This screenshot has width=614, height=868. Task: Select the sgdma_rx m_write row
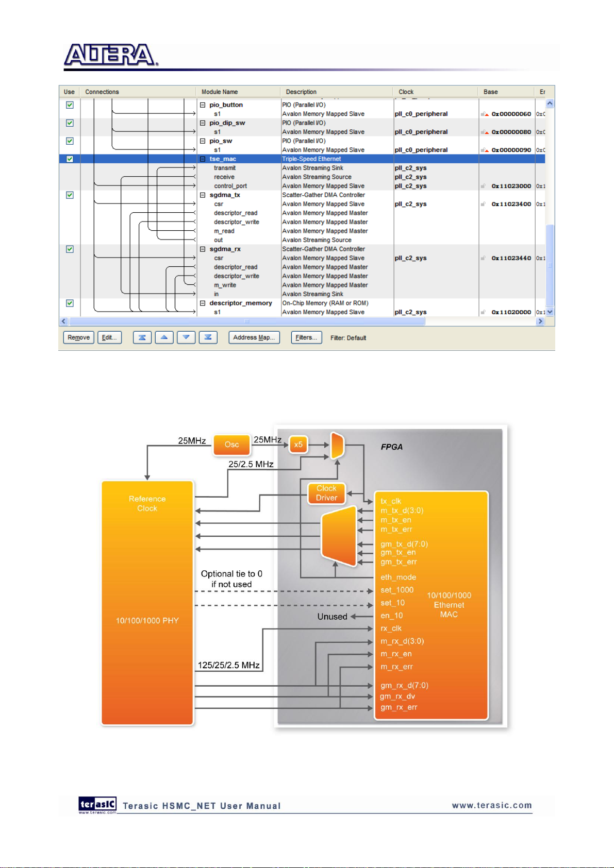coord(302,285)
